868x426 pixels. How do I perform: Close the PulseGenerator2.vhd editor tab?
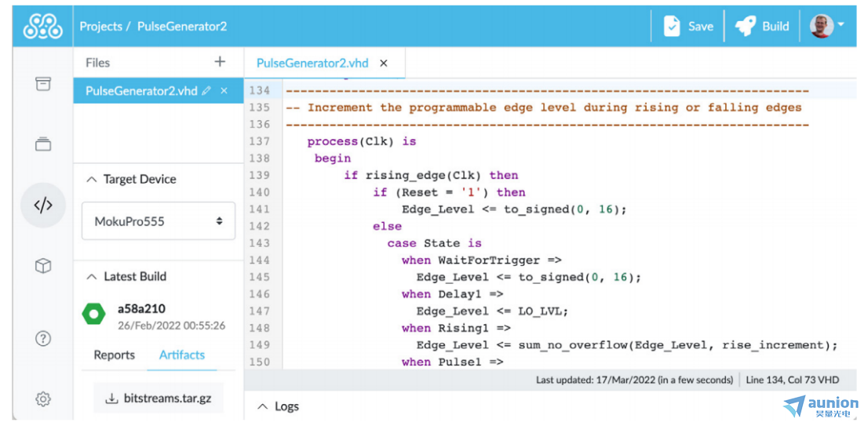(x=383, y=63)
